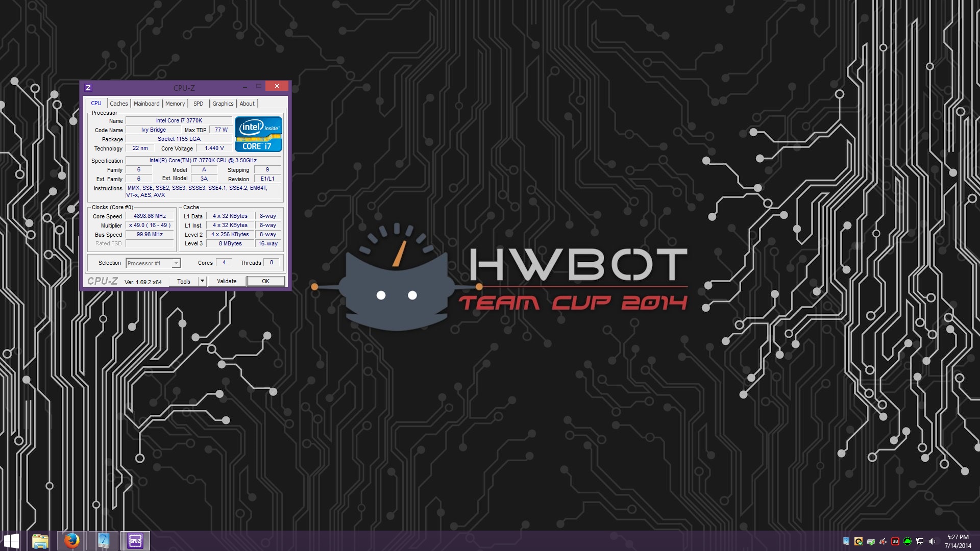This screenshot has height=551, width=980.
Task: Click the Core Voltage value '1.440 V'
Action: pos(214,148)
